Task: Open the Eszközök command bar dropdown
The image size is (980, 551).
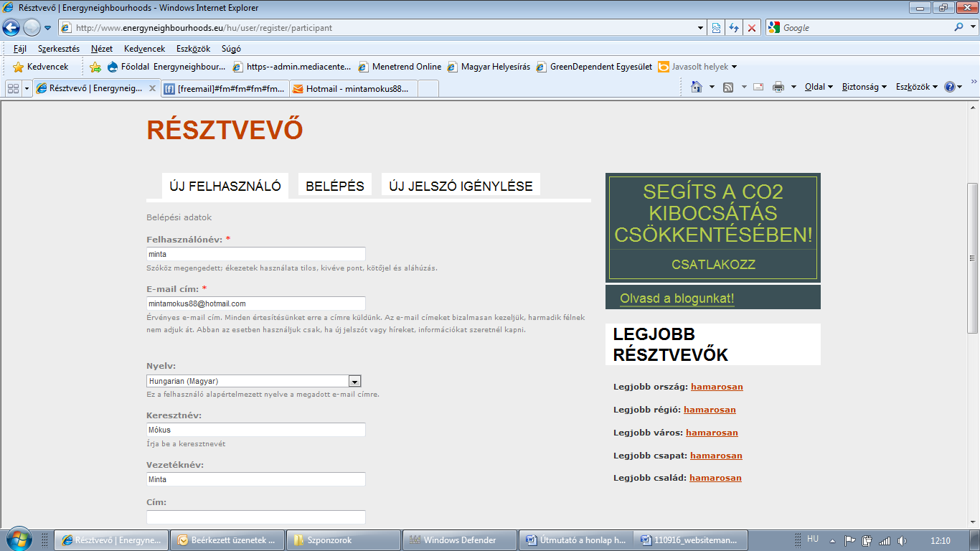Action: point(917,87)
